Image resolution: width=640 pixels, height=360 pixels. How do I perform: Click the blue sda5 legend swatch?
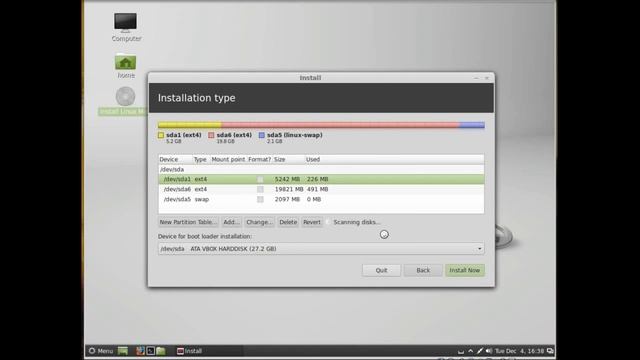tap(262, 135)
